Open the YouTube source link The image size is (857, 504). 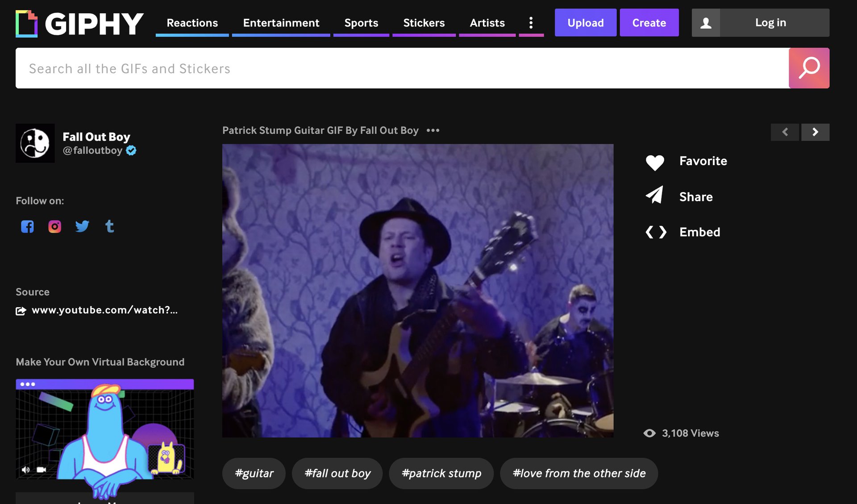point(104,310)
